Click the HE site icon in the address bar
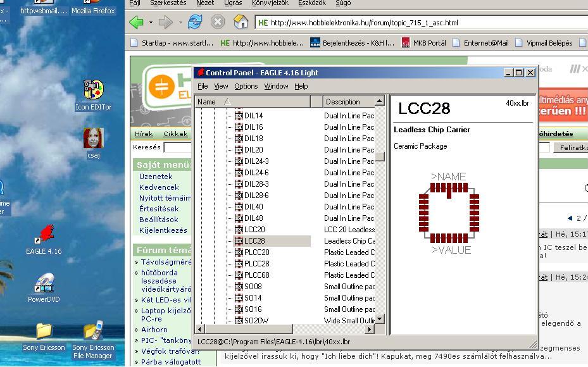Viewport: 588px width, 367px height. [263, 23]
